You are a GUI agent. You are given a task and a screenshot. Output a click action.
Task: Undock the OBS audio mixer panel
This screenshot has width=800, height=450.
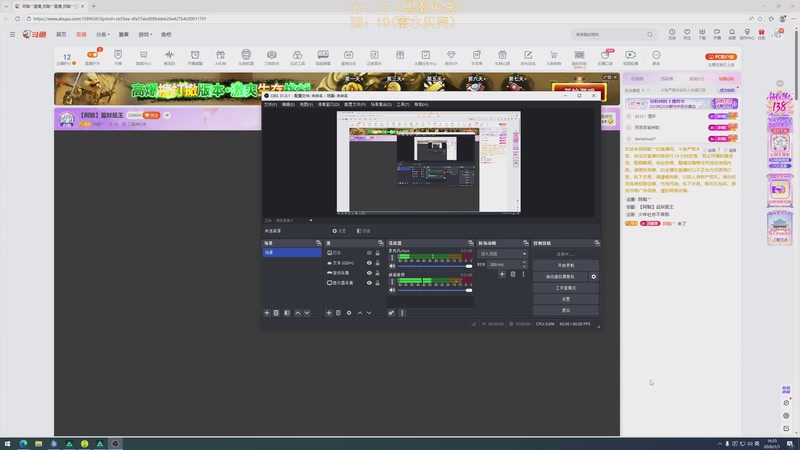pyautogui.click(x=470, y=243)
